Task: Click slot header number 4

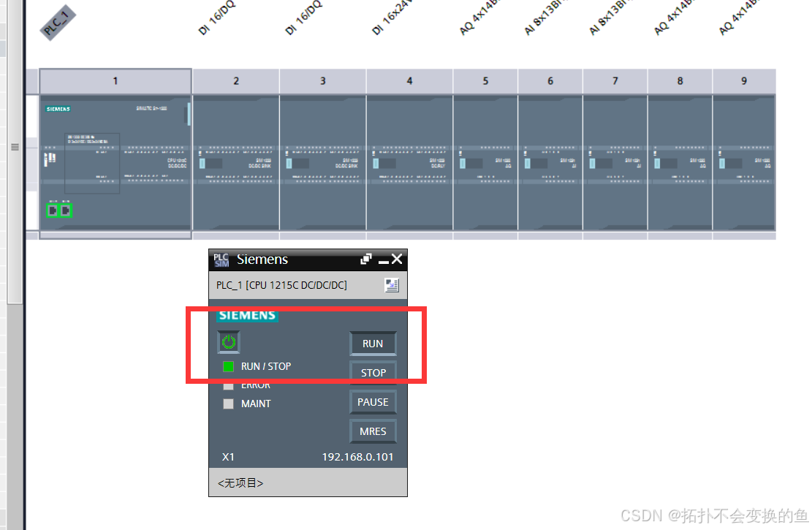Action: pos(409,81)
